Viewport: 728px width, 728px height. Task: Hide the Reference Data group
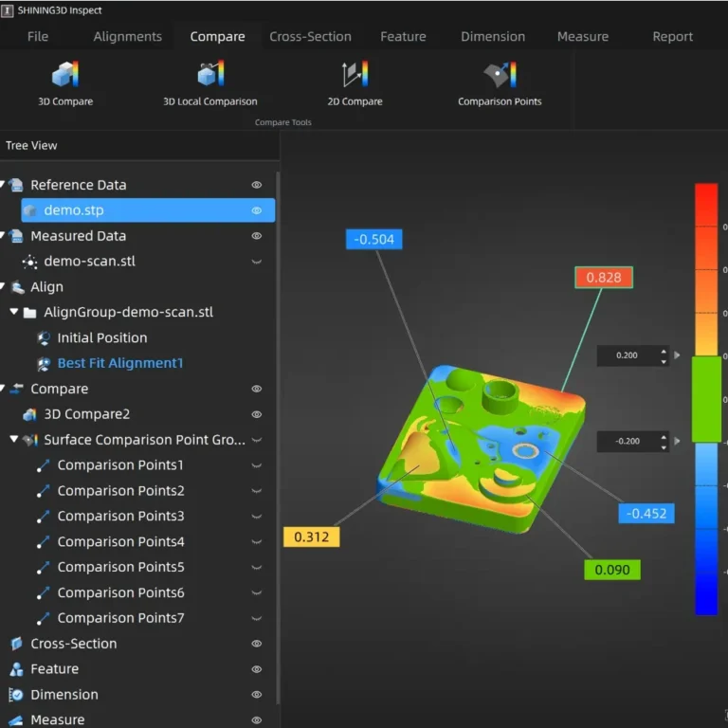[x=256, y=185]
